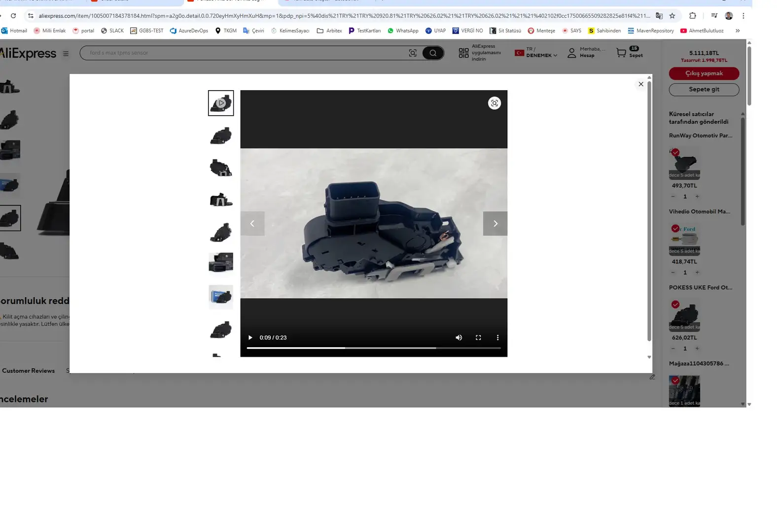This screenshot has width=777, height=532.
Task: Open video more options menu
Action: tap(497, 337)
